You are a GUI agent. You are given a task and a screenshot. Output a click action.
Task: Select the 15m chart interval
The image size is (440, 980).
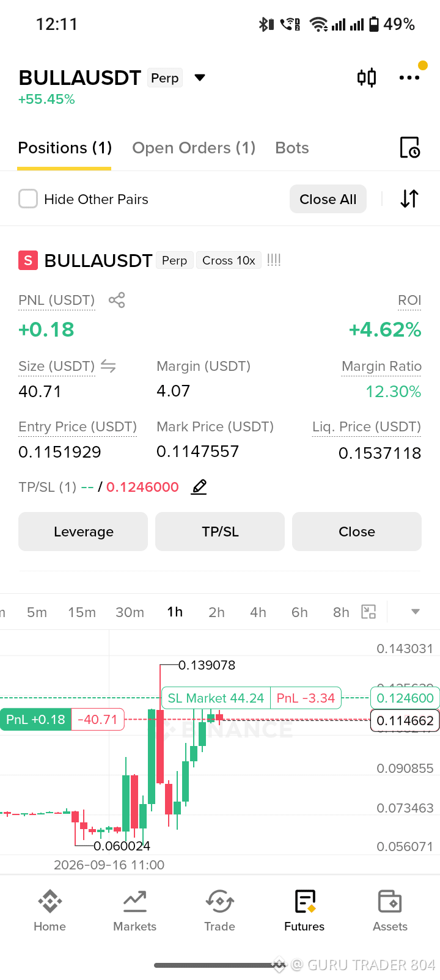click(x=82, y=612)
